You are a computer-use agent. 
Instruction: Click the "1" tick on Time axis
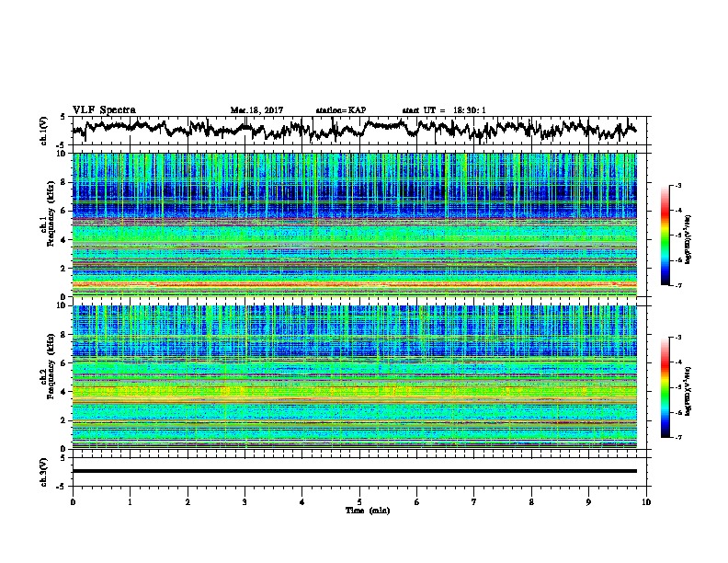[x=130, y=502]
